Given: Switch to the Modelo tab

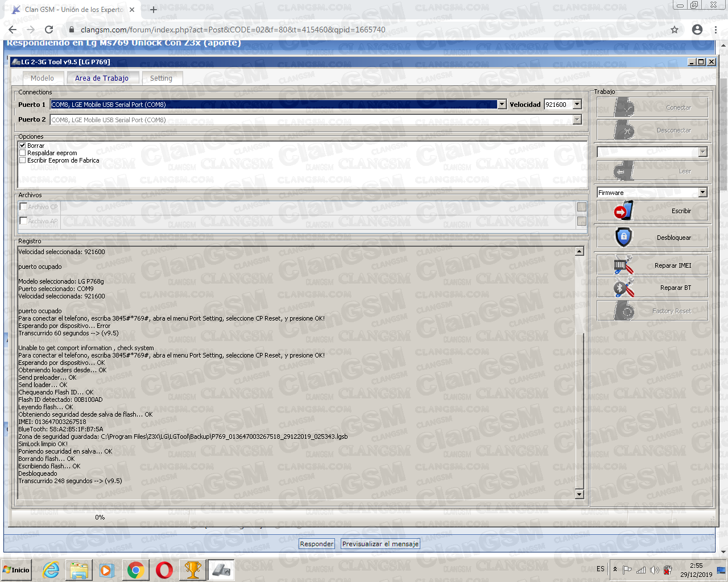Looking at the screenshot, I should click(42, 78).
